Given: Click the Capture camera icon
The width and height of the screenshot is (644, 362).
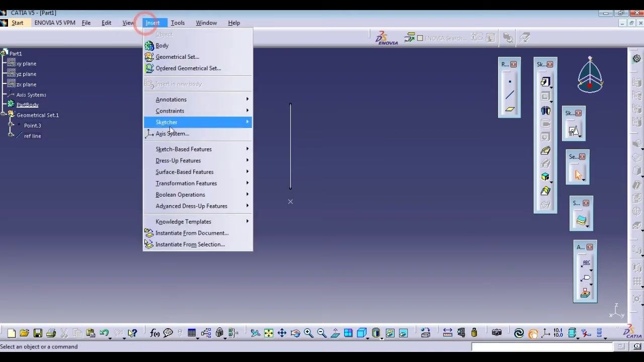Looking at the screenshot, I should (x=497, y=333).
